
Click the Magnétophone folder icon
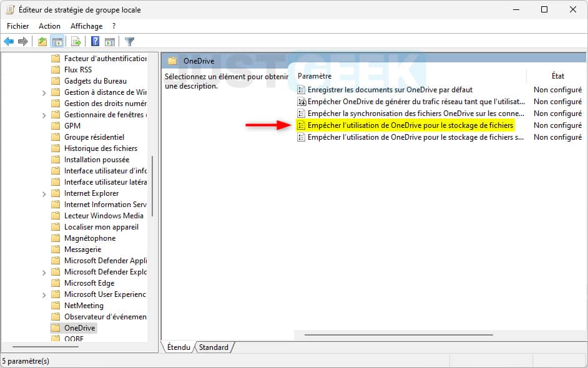[x=56, y=238]
